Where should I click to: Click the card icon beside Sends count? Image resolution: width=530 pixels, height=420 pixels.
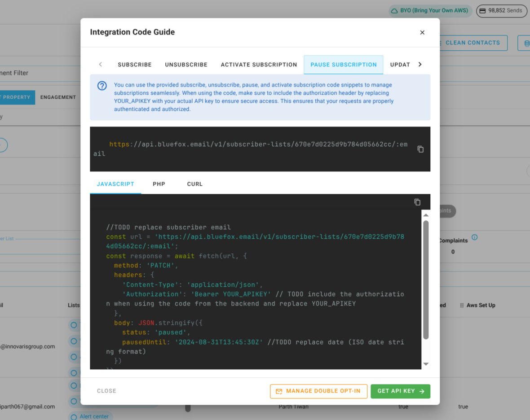(x=483, y=11)
